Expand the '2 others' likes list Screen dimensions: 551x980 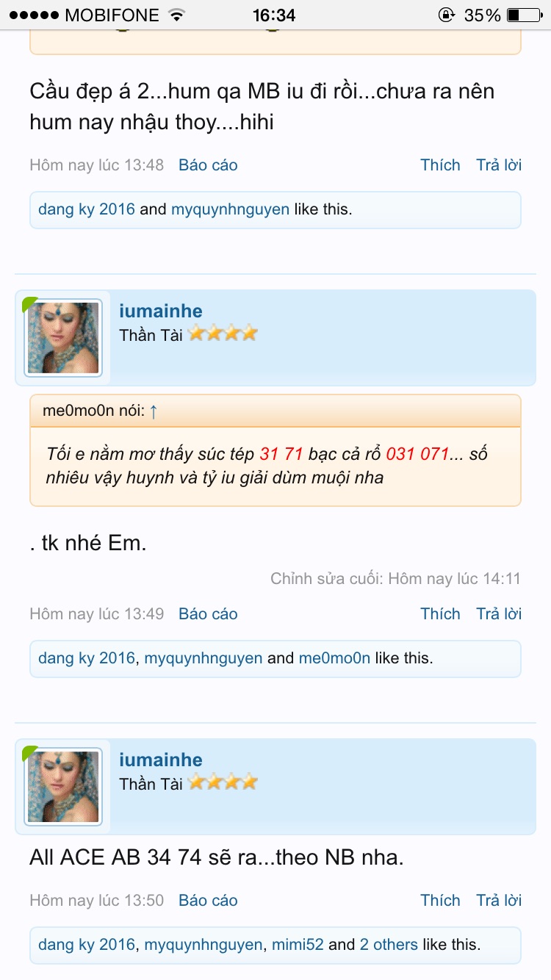(x=389, y=945)
